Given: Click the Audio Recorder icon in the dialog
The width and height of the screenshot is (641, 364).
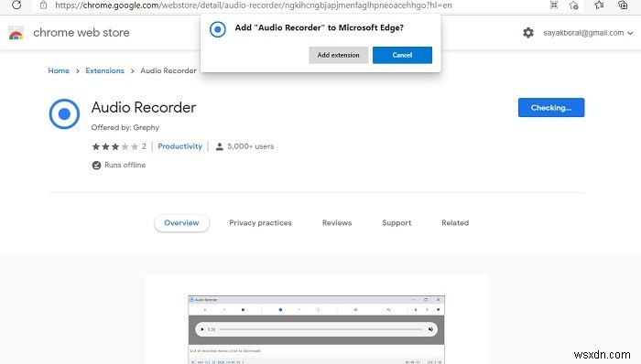Looking at the screenshot, I should (x=218, y=29).
